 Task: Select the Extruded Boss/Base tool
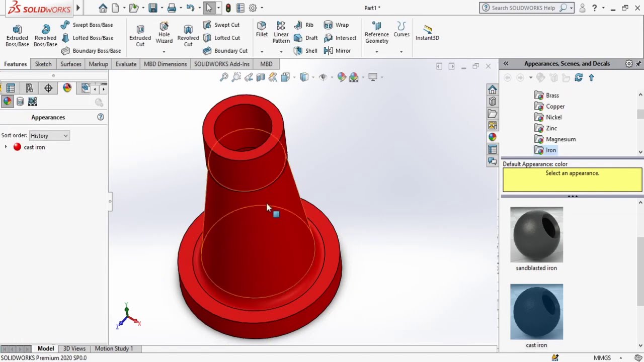click(x=17, y=35)
